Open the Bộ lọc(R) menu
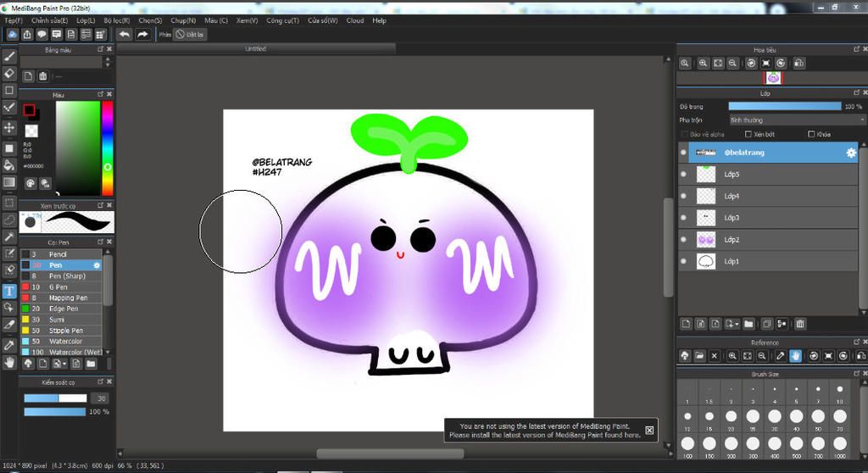 [x=116, y=20]
